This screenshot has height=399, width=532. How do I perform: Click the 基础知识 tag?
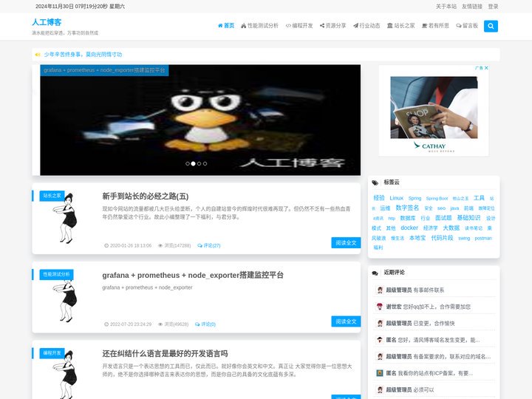click(x=468, y=217)
